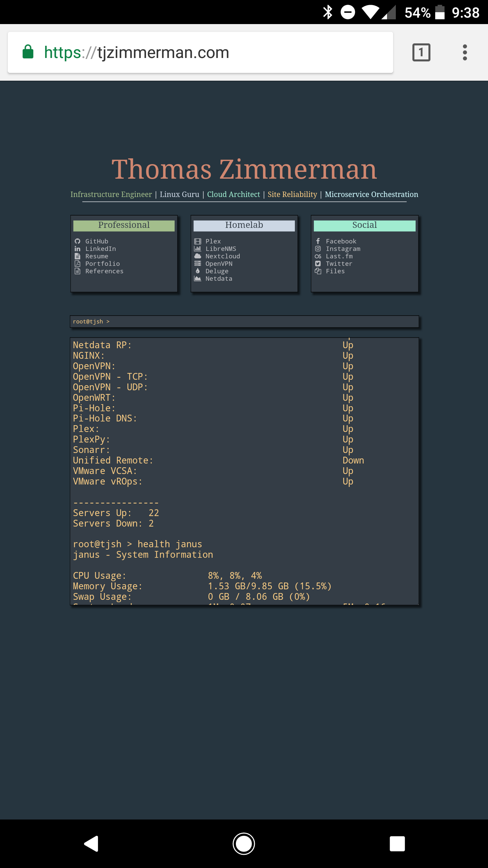
Task: Open the Twitter link
Action: coord(339,263)
